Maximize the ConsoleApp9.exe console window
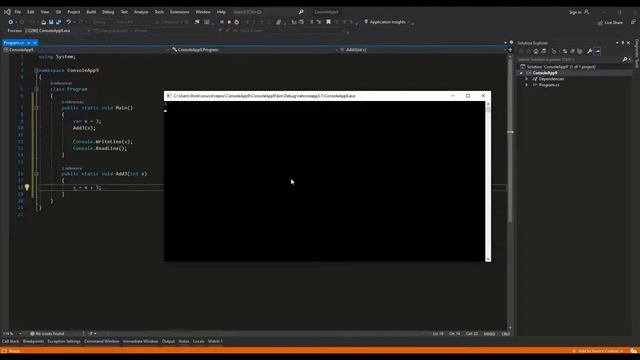The image size is (640, 360). point(468,96)
